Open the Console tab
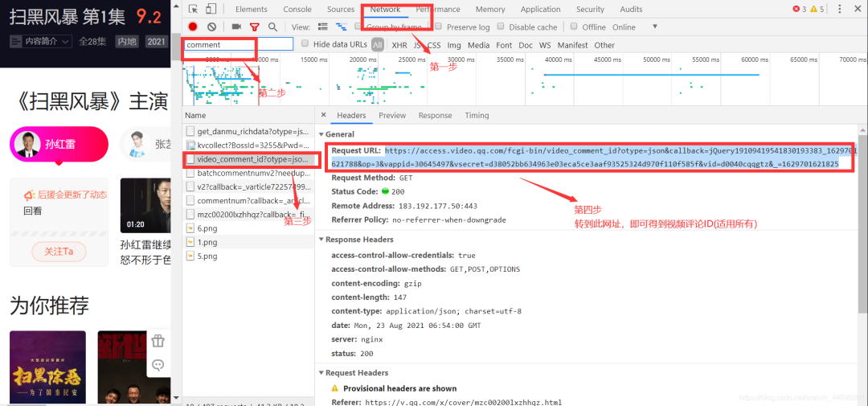 [x=297, y=9]
